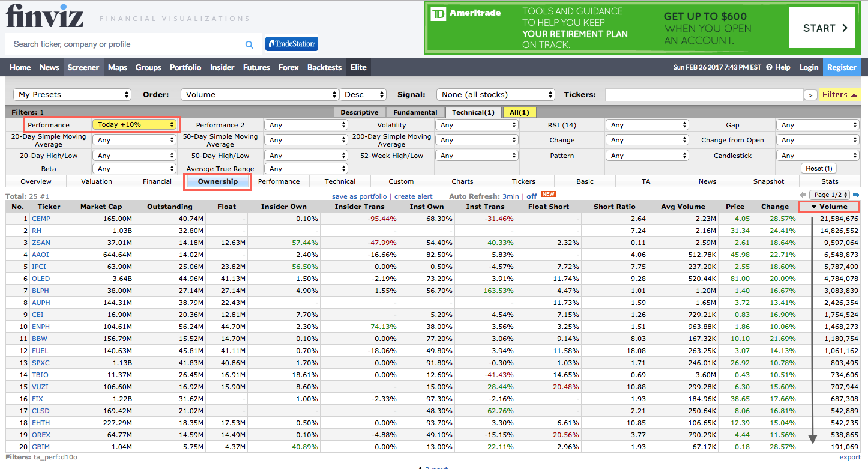The image size is (868, 469).
Task: Click the Tickers input field
Action: coord(704,95)
